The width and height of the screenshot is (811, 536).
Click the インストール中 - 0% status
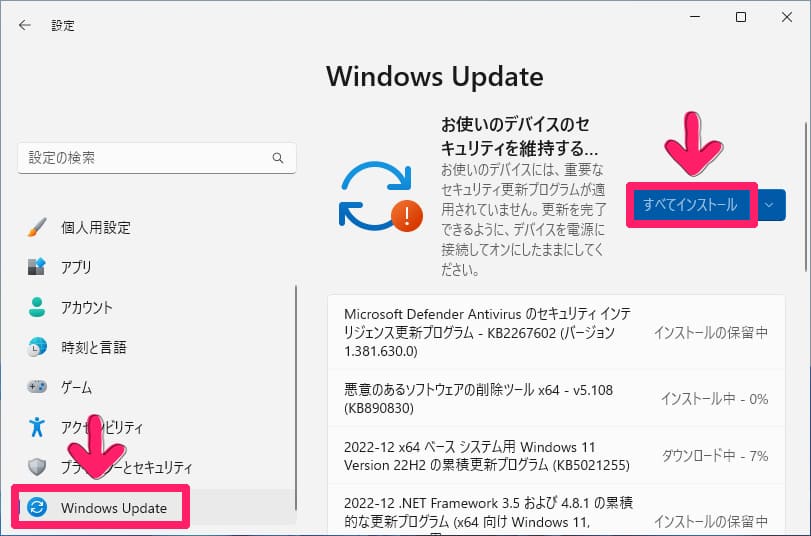[x=714, y=399]
